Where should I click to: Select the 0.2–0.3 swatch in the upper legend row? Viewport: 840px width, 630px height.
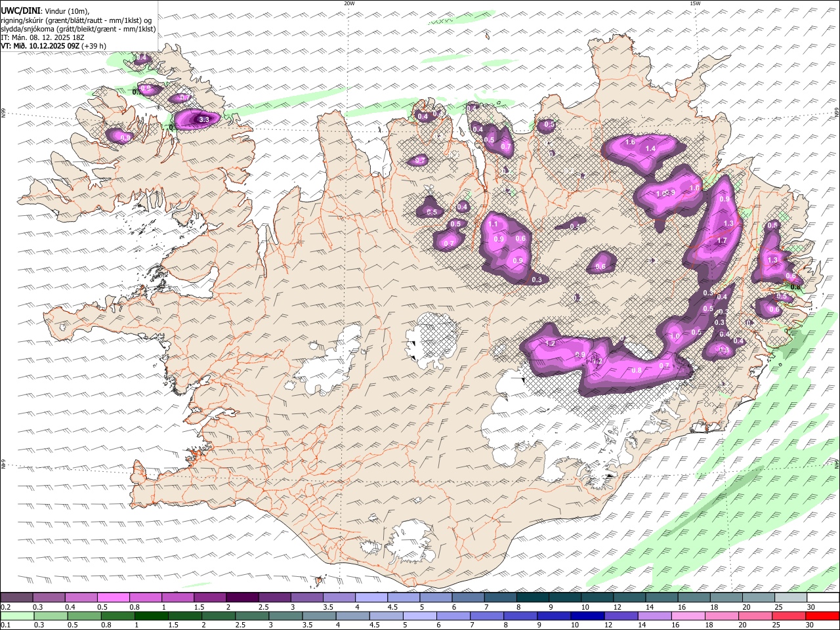[x=16, y=598]
